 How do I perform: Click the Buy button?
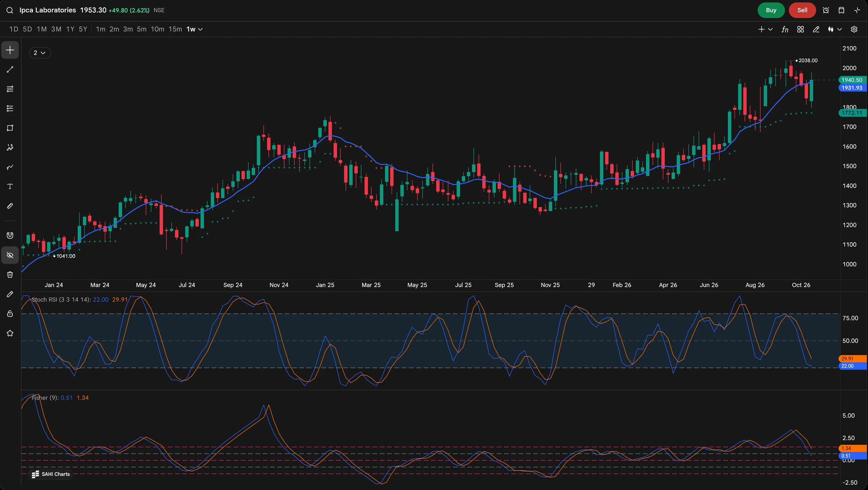771,10
